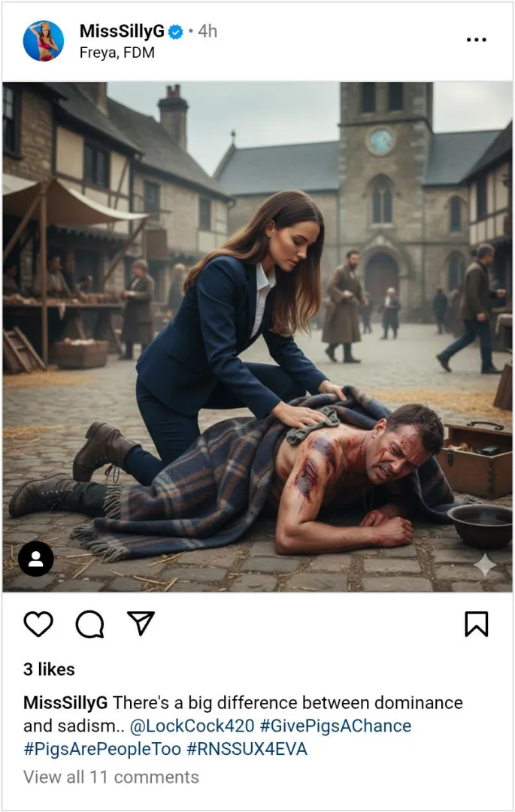Viewport: 515px width, 812px height.
Task: Open the three-dot post options menu
Action: (x=477, y=39)
